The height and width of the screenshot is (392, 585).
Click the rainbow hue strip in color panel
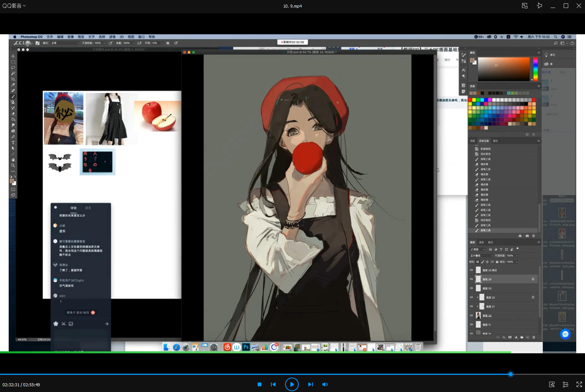pyautogui.click(x=535, y=69)
